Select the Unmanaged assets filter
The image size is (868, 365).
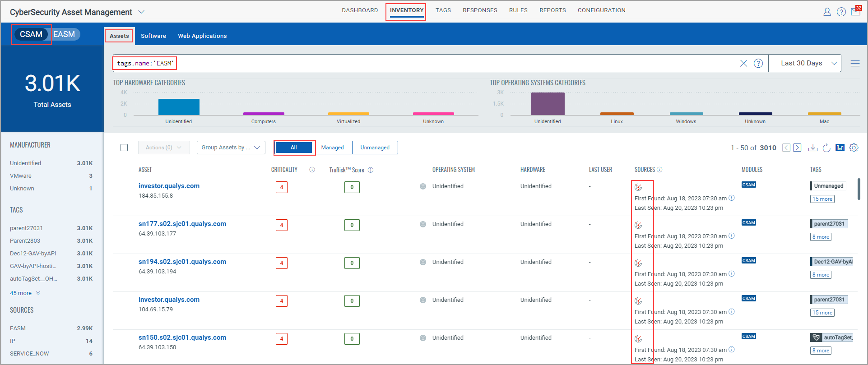[375, 148]
